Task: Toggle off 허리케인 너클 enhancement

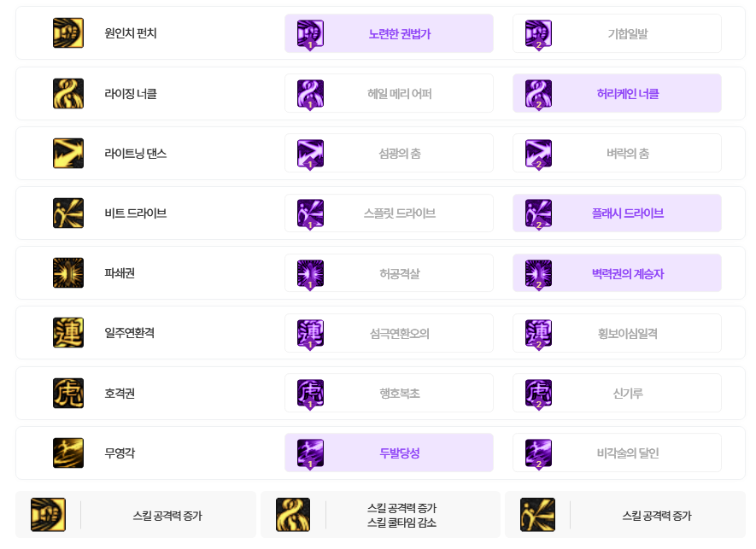Action: pos(617,93)
